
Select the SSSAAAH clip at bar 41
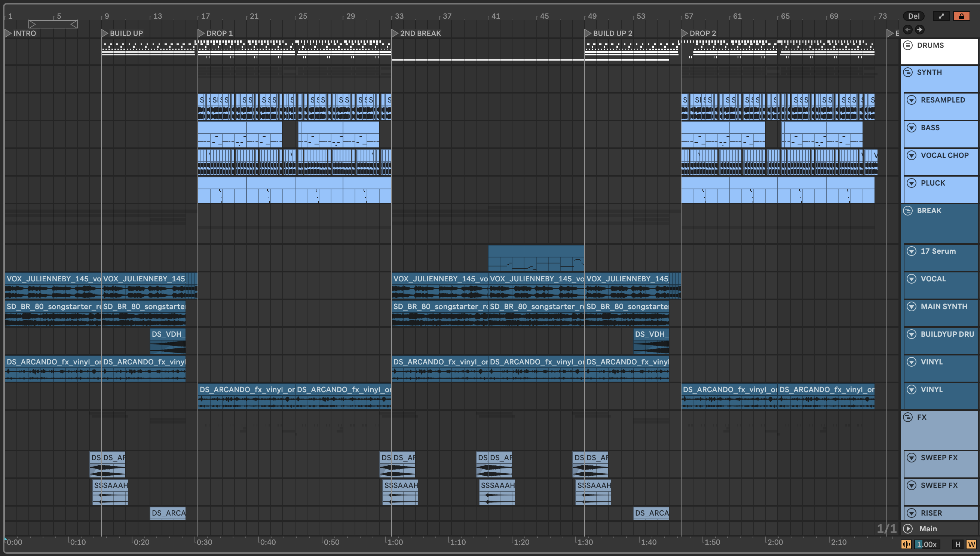(497, 492)
